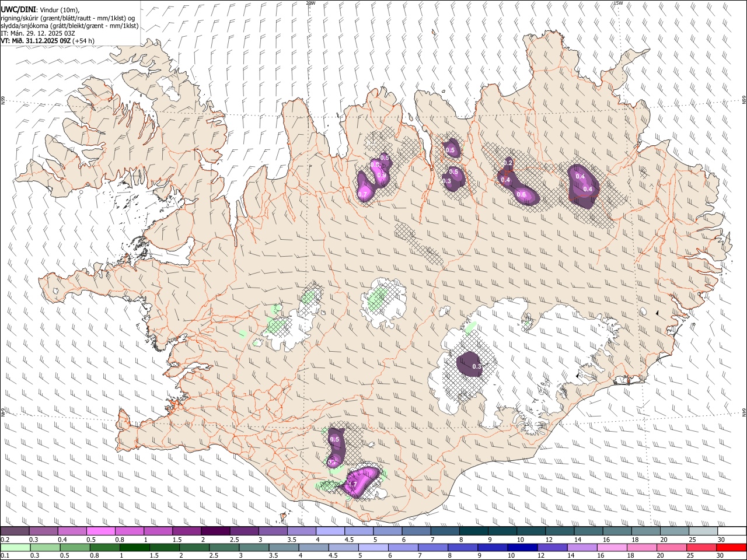Select the lower legend darkest green swatch labelled 1
This screenshot has height=560, width=747.
[x=134, y=547]
